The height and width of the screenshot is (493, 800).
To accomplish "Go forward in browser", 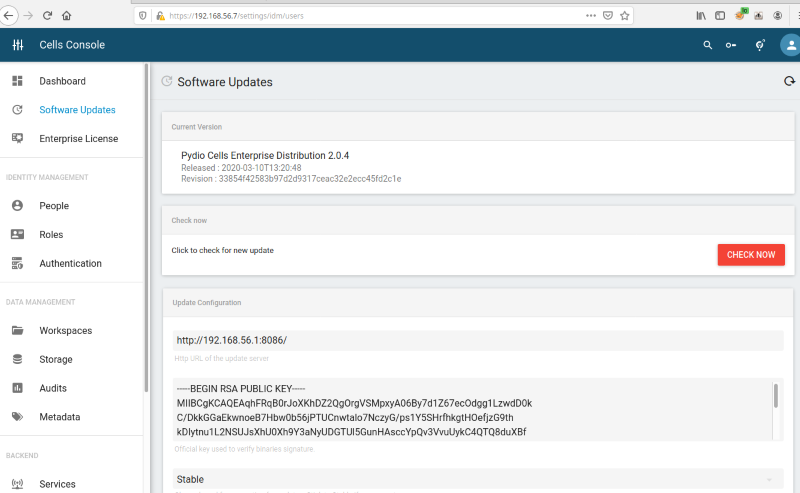I will (x=28, y=16).
